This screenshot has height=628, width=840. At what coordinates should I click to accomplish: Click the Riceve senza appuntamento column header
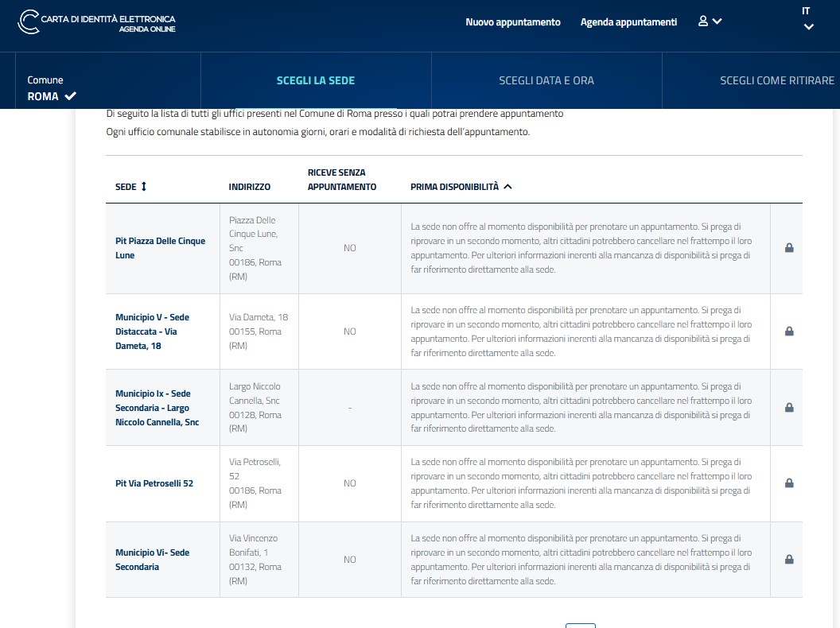pos(342,180)
